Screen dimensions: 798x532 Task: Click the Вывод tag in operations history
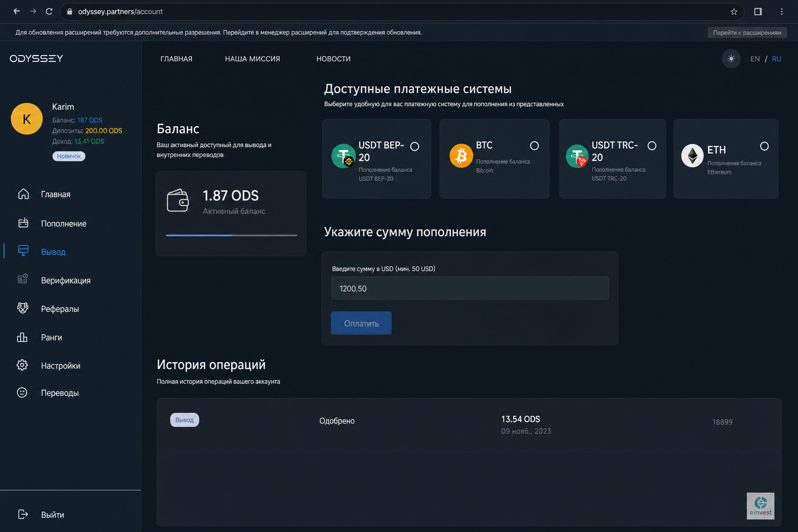(184, 420)
